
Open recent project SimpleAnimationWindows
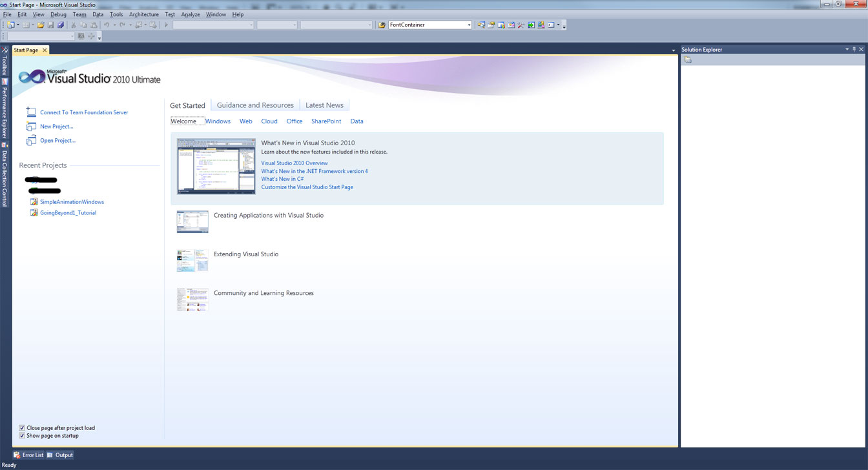tap(72, 202)
